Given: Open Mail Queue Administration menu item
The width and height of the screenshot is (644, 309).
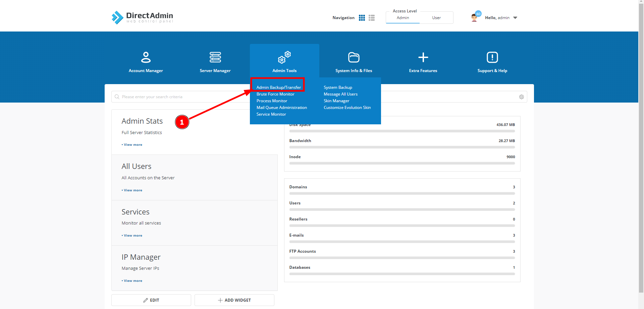Looking at the screenshot, I should tap(281, 108).
